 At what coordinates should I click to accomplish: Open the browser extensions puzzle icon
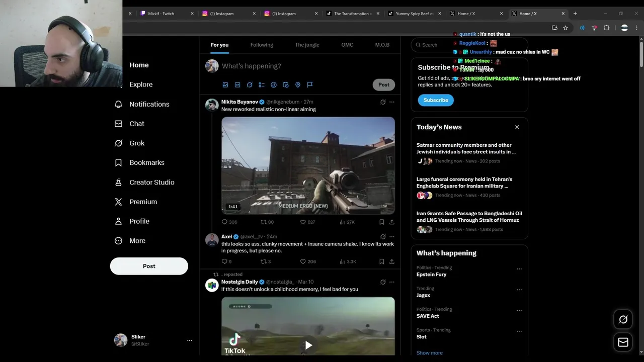606,28
